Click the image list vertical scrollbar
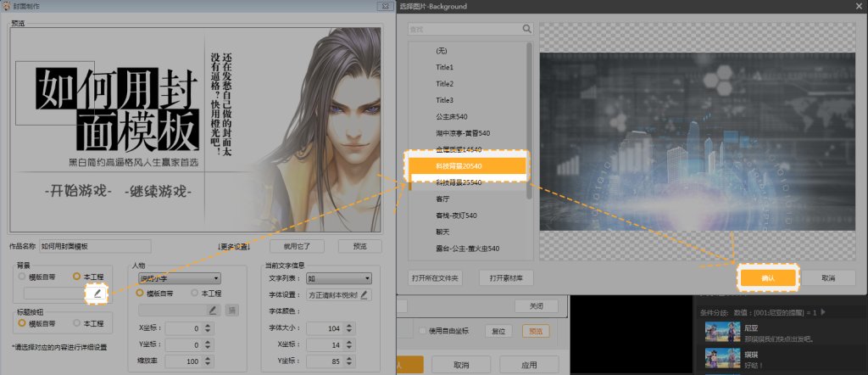 point(530,119)
